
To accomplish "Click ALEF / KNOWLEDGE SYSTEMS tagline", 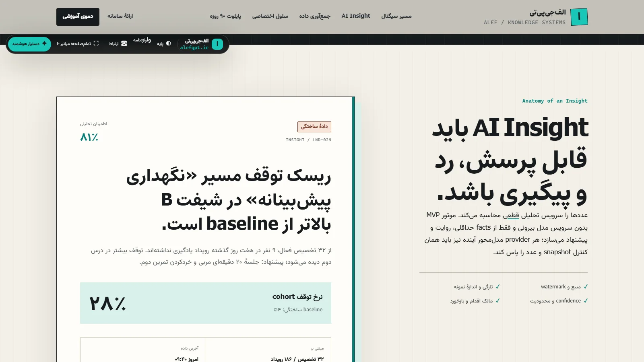I will click(524, 23).
